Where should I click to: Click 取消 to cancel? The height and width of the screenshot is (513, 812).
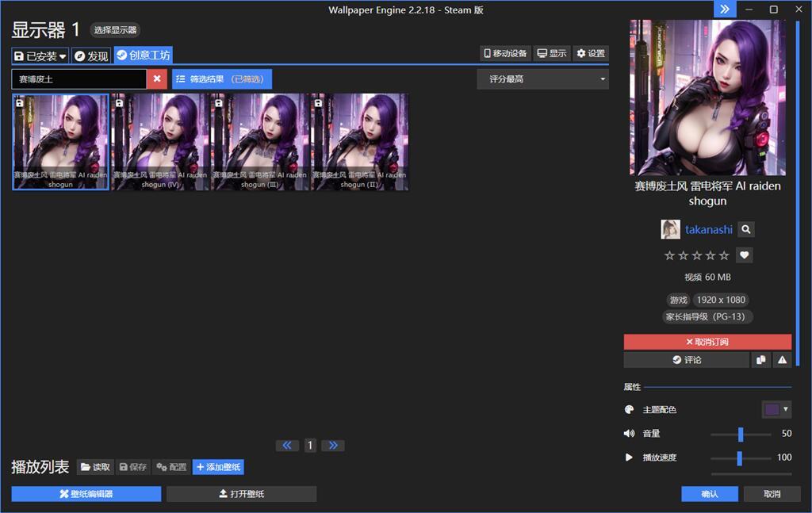[x=772, y=494]
